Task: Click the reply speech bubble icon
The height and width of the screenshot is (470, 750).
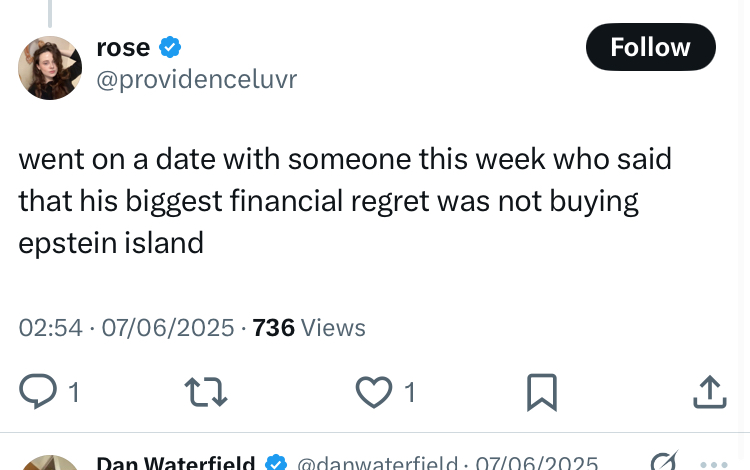Action: [38, 391]
